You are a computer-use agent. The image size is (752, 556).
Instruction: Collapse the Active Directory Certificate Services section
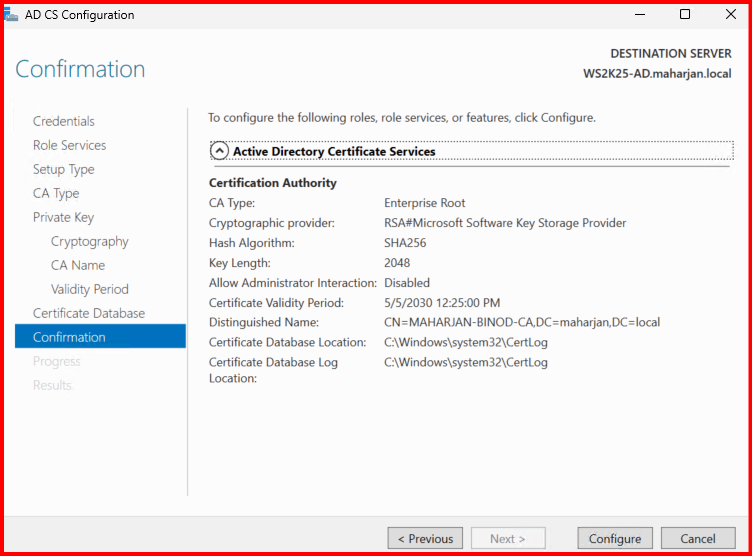[x=219, y=151]
